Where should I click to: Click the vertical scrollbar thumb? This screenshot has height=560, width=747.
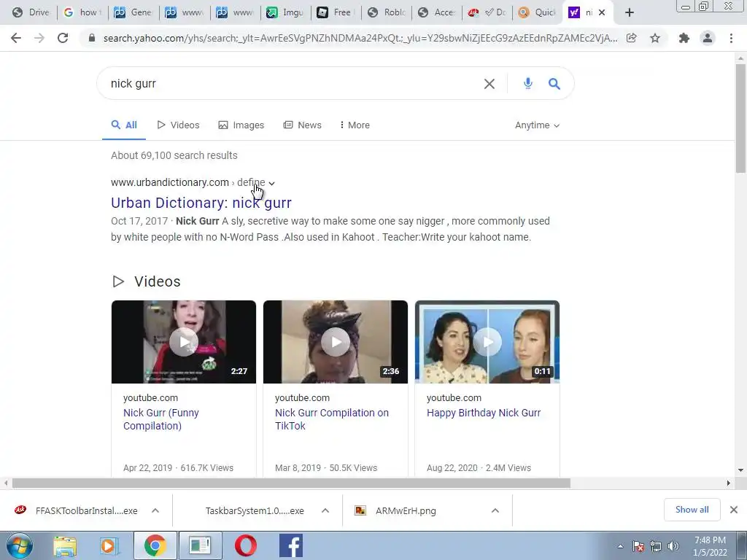740,118
